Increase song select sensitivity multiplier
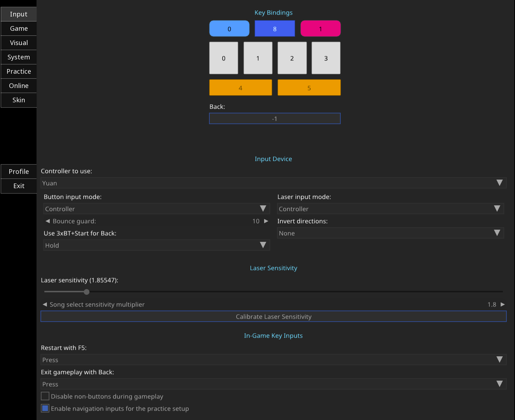This screenshot has width=515, height=420. click(x=502, y=304)
